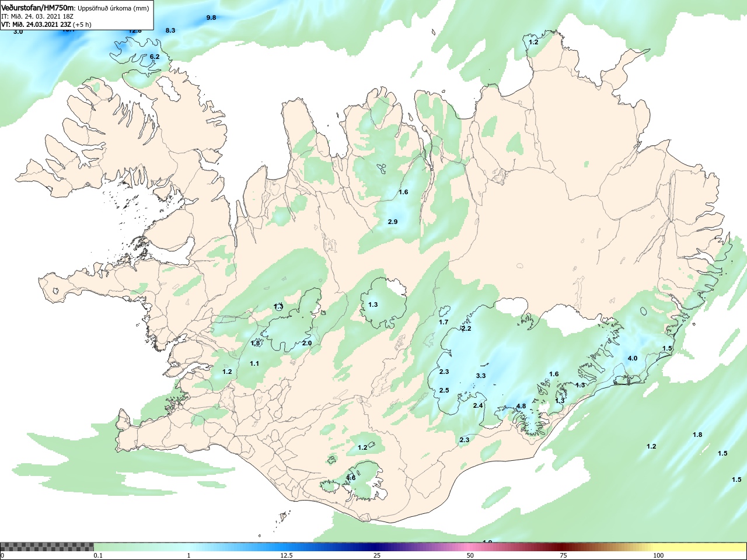Viewport: 747px width, 560px height.
Task: Click the 4.8 precipitation value label
Action: point(521,407)
